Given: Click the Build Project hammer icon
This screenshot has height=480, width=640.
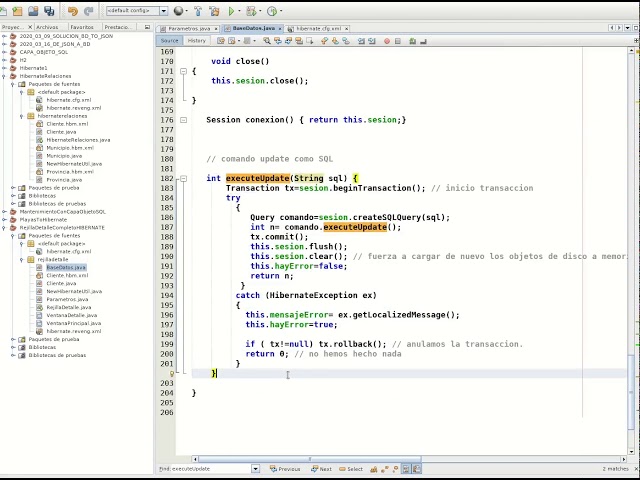Looking at the screenshot, I should 198,11.
